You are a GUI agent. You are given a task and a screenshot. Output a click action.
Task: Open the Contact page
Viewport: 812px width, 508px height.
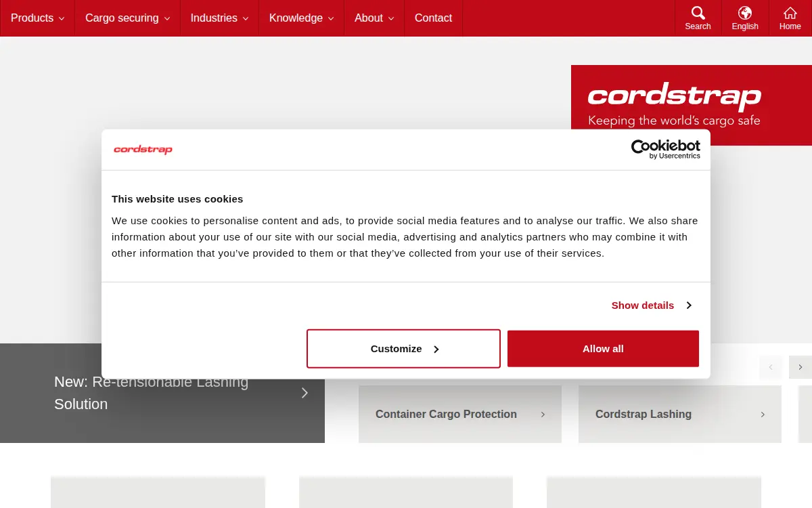point(433,18)
